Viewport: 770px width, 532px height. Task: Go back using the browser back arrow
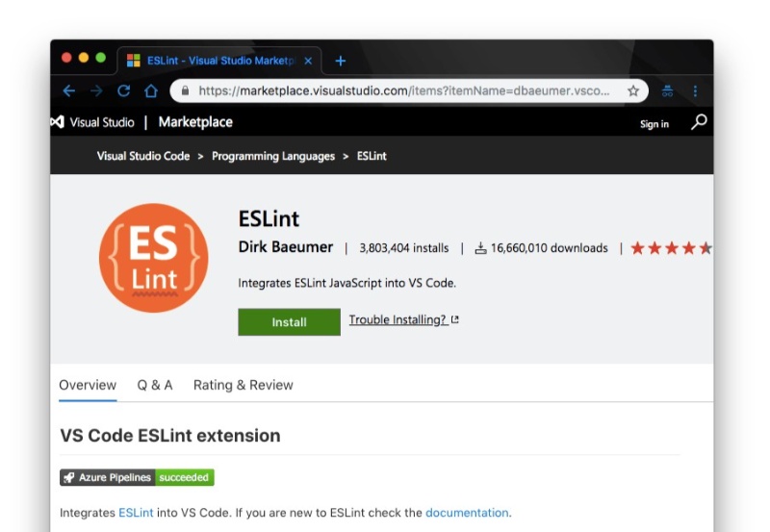tap(69, 90)
